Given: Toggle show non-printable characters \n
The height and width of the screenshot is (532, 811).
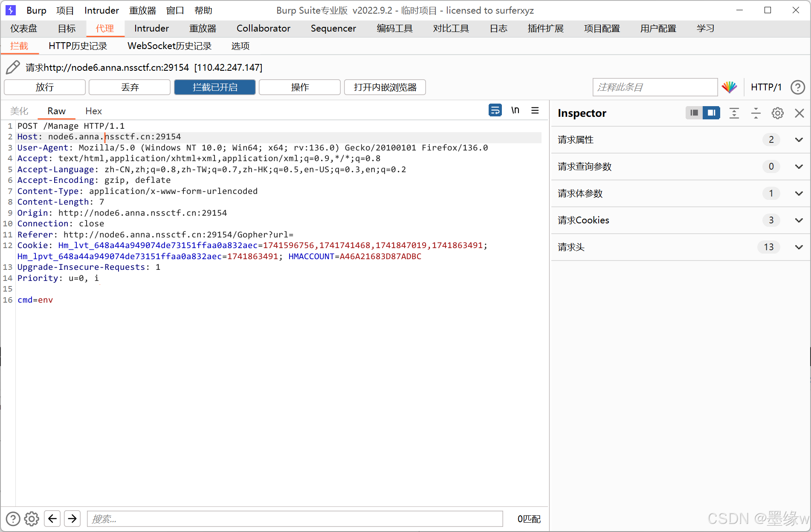Looking at the screenshot, I should pyautogui.click(x=515, y=110).
